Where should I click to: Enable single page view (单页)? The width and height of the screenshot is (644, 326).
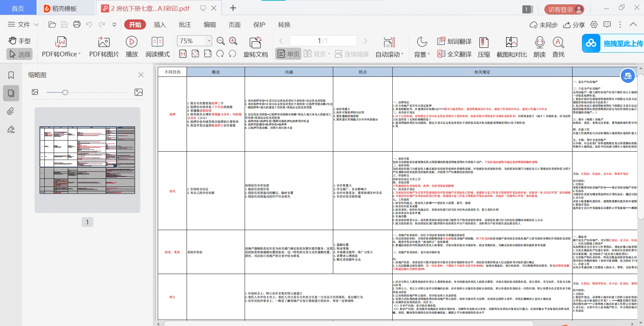point(288,54)
